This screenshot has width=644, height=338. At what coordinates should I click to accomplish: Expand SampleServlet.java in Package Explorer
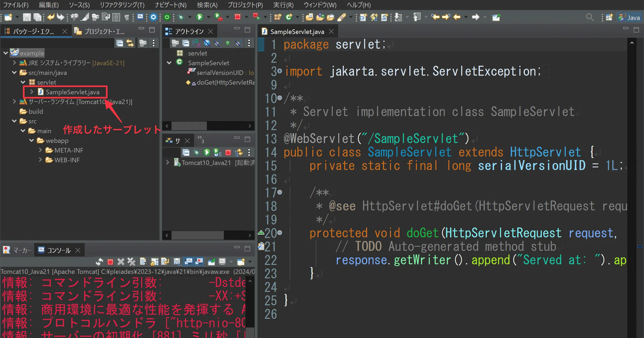(32, 92)
